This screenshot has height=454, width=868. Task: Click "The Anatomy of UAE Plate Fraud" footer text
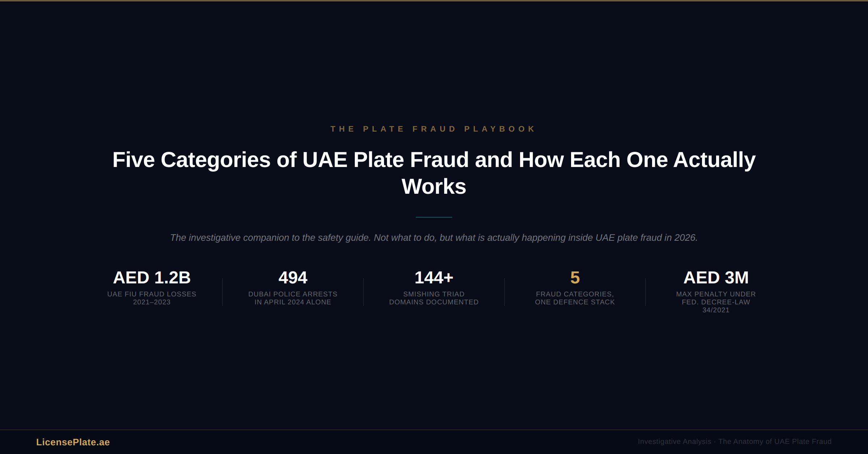[x=775, y=442]
